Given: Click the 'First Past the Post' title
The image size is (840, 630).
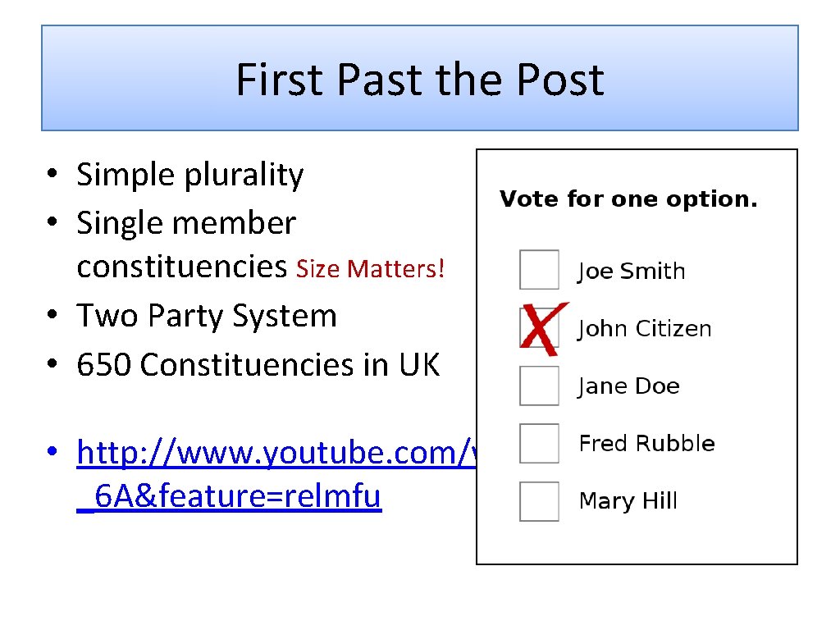Looking at the screenshot, I should (419, 80).
